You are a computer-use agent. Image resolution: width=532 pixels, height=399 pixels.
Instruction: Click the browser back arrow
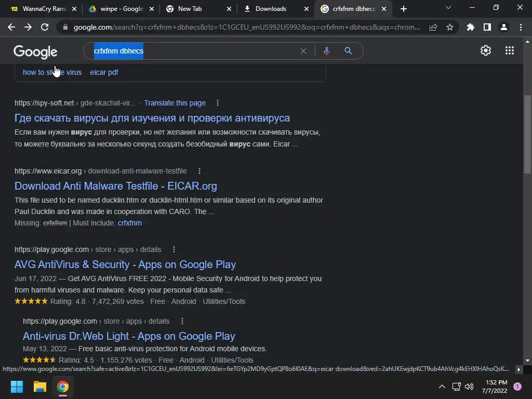(x=11, y=27)
